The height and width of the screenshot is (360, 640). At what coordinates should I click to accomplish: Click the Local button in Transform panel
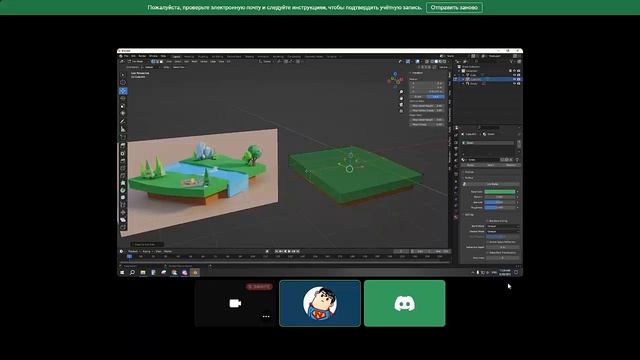coord(436,96)
